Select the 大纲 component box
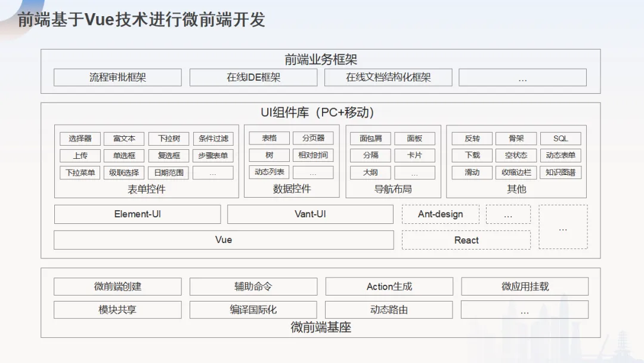This screenshot has width=644, height=363. (370, 173)
